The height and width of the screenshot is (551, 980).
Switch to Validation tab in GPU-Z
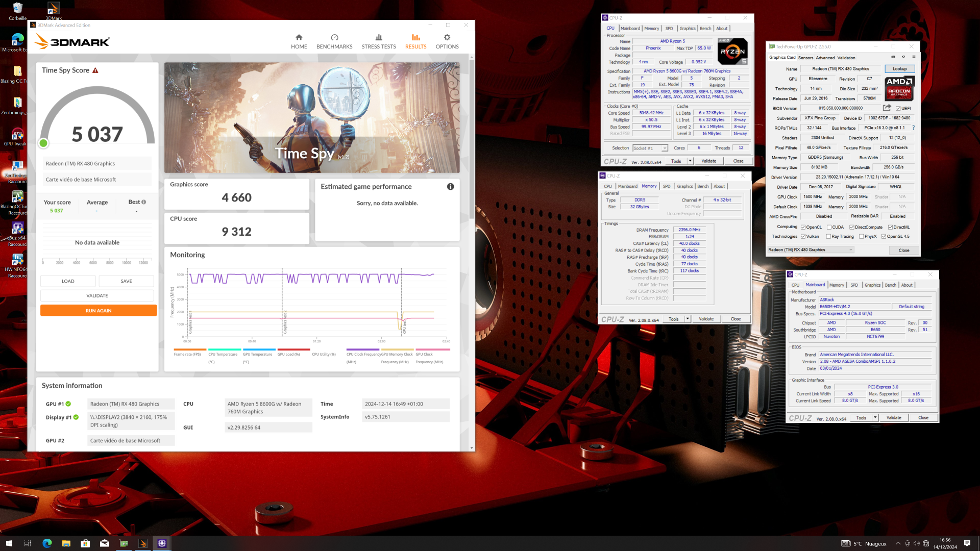coord(846,58)
